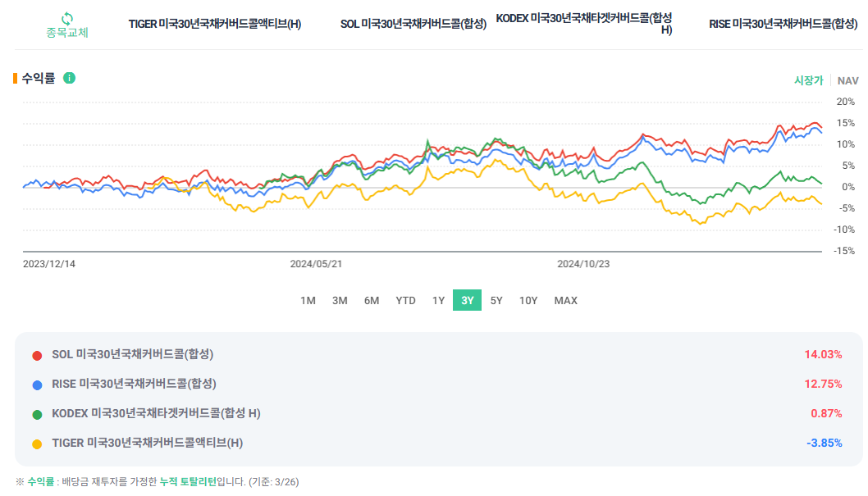Click the yellow TIGER legend dot
Image resolution: width=868 pixels, height=496 pixels.
pyautogui.click(x=37, y=444)
